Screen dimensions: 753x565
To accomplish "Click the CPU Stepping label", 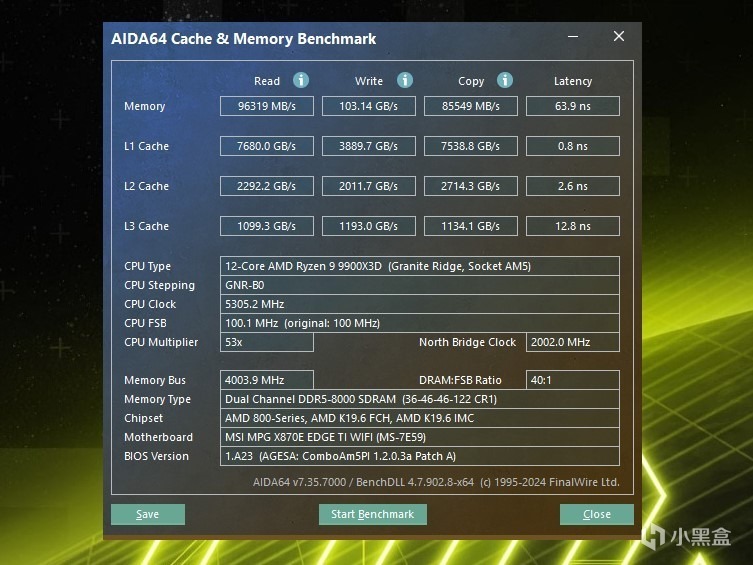I will coord(159,286).
